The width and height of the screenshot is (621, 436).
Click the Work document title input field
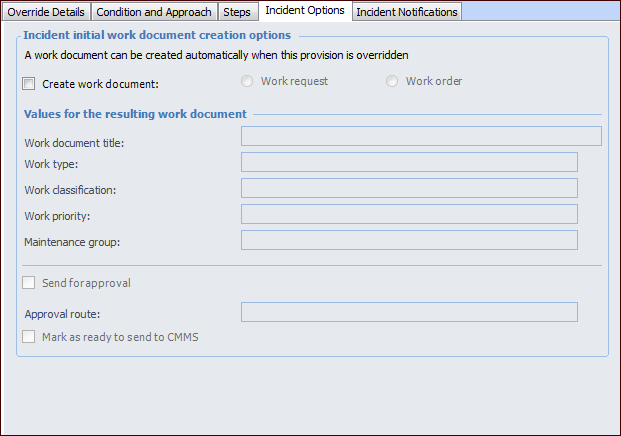tap(421, 136)
